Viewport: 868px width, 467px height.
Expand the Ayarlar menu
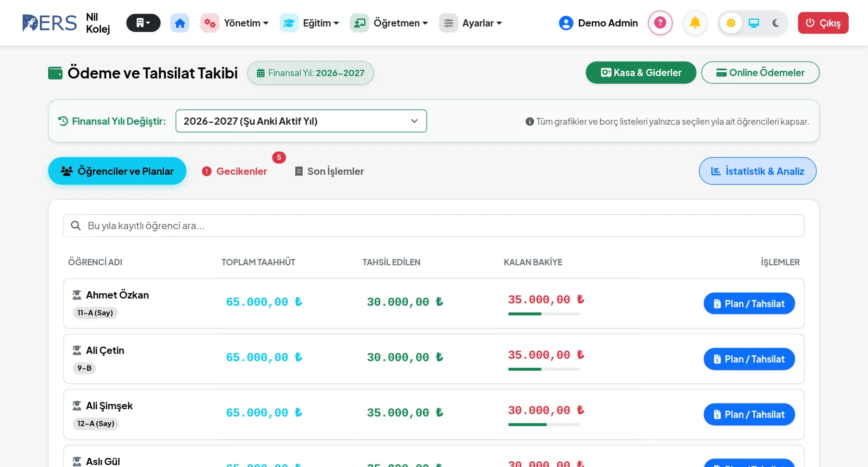(482, 23)
